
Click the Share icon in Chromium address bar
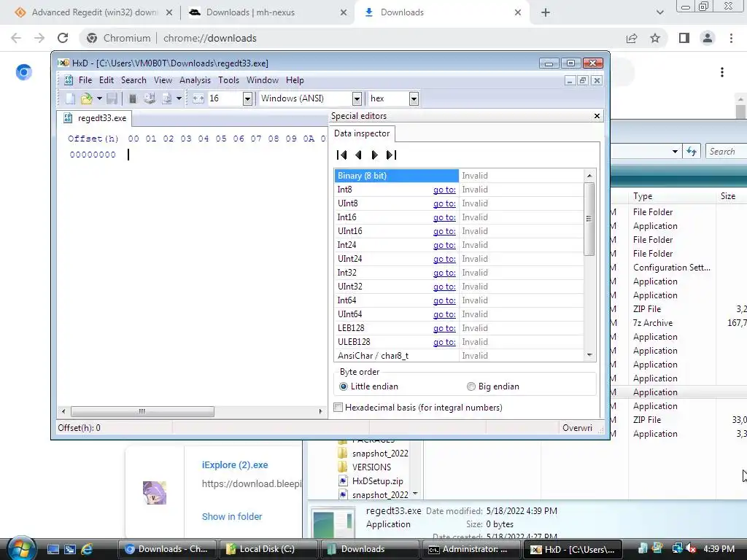coord(632,38)
